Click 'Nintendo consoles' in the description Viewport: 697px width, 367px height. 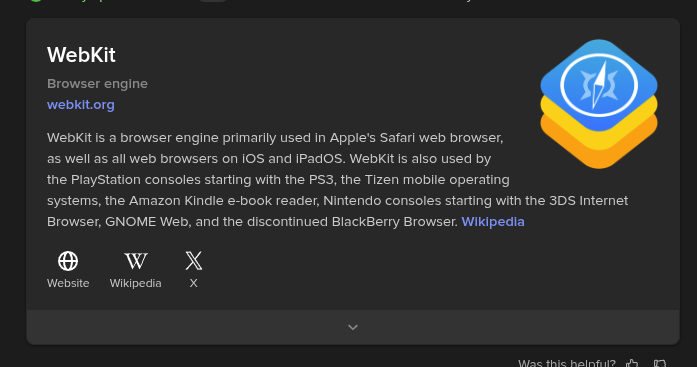382,201
